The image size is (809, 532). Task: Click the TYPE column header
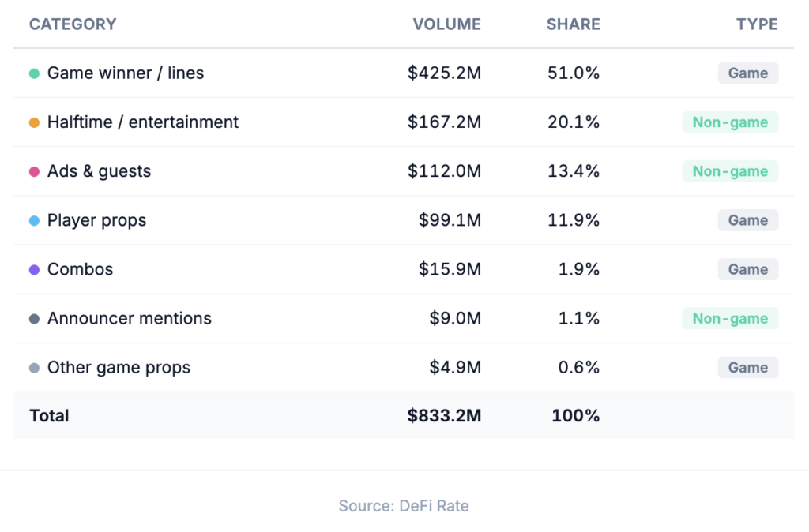coord(757,24)
